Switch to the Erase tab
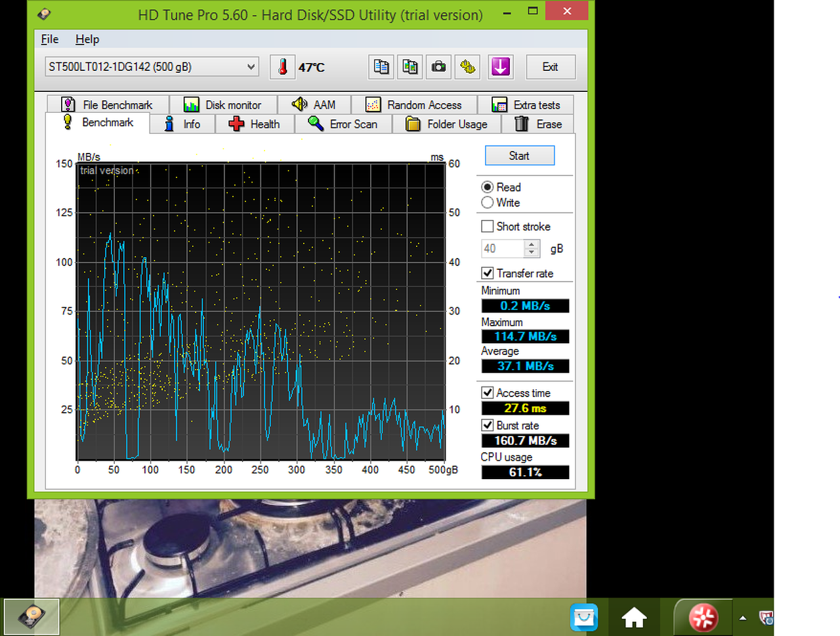Screen dimensions: 840x636 click(538, 124)
